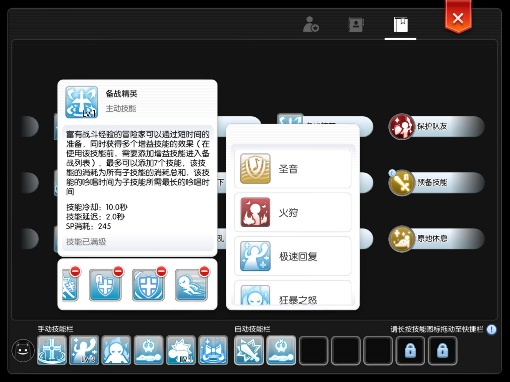
Task: Tap the first locked auto skill slot
Action: (x=410, y=350)
